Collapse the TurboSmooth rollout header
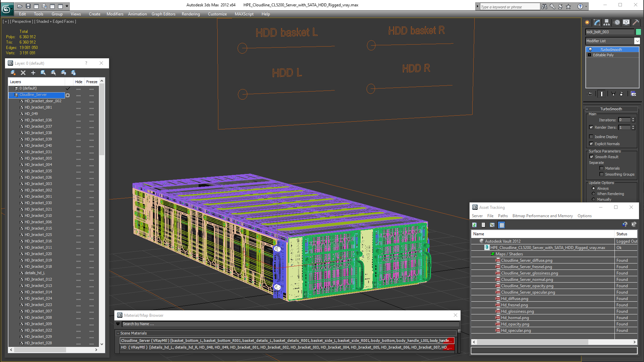The image size is (644, 362). 611,109
